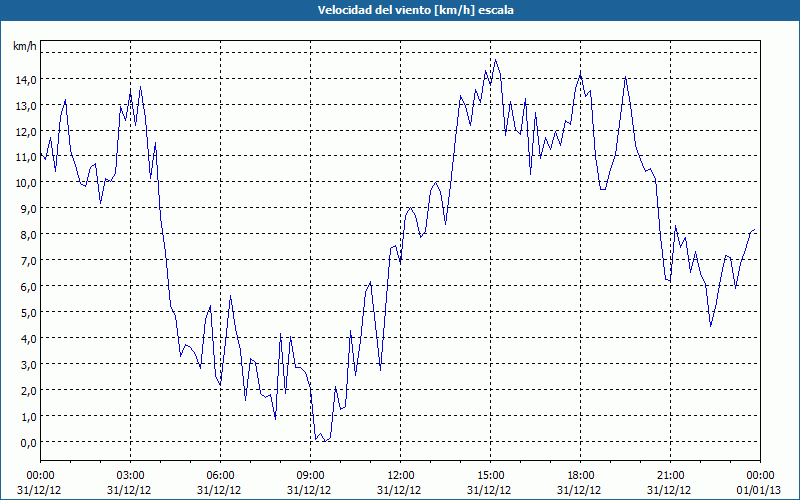The width and height of the screenshot is (800, 500).
Task: Click the "09:00" time label
Action: tap(310, 476)
